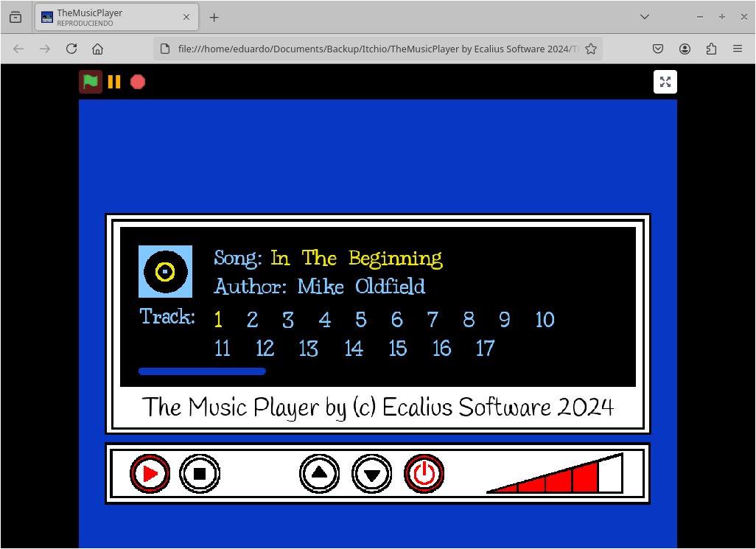756x549 pixels.
Task: Select track number 10
Action: click(545, 320)
